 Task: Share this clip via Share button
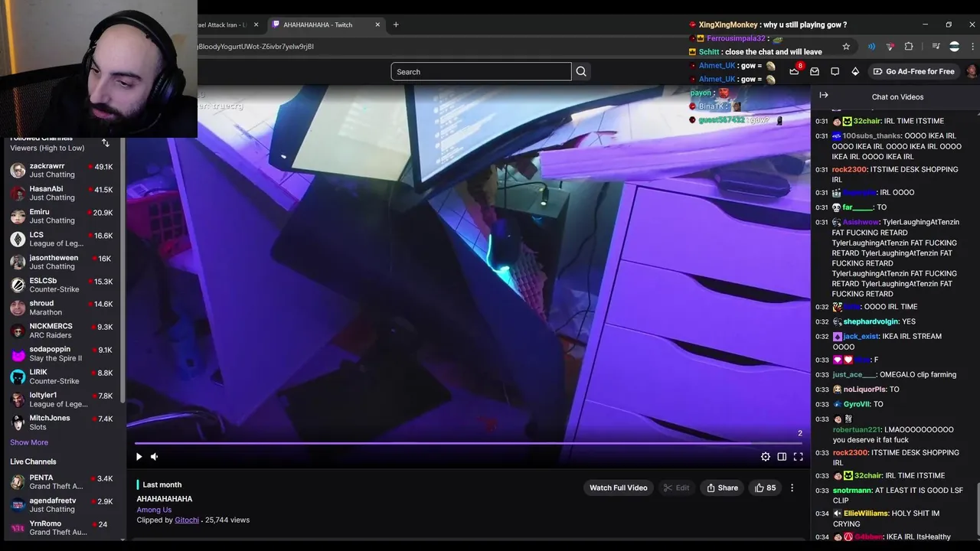pos(722,487)
